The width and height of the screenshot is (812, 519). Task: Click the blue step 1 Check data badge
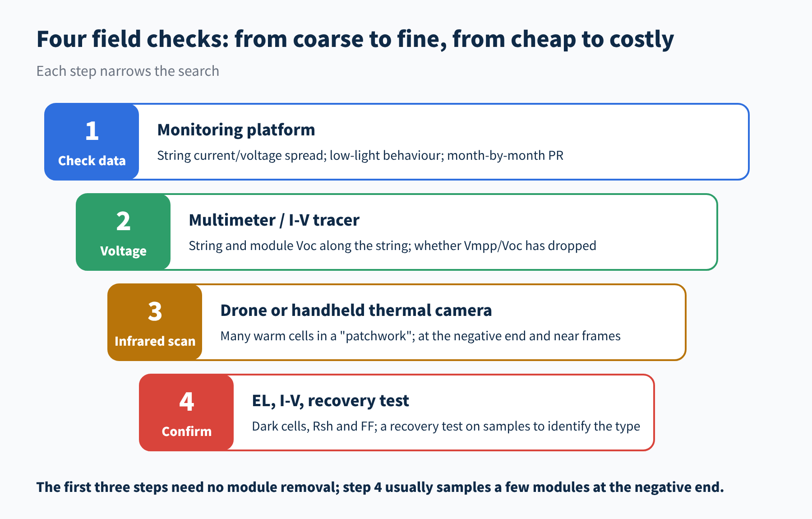[x=92, y=142]
